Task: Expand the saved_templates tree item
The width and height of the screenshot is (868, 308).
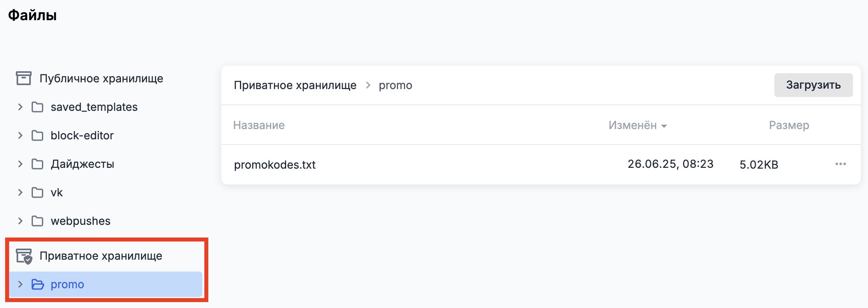Action: 20,107
